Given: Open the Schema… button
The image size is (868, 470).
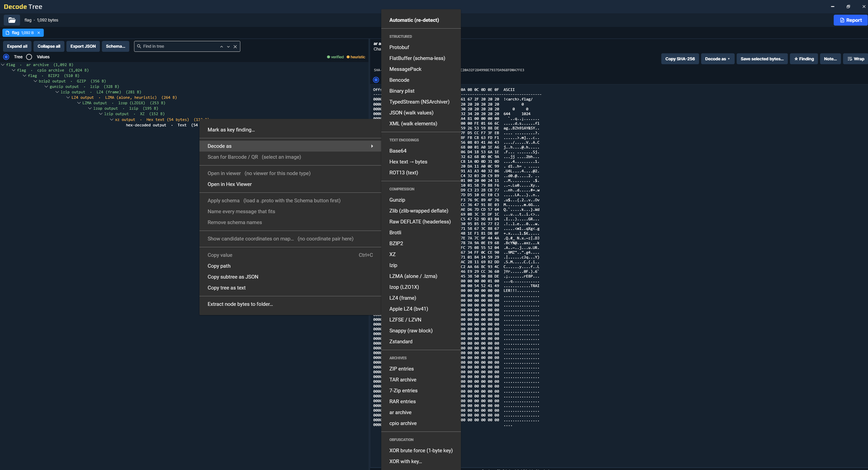Looking at the screenshot, I should pyautogui.click(x=116, y=46).
